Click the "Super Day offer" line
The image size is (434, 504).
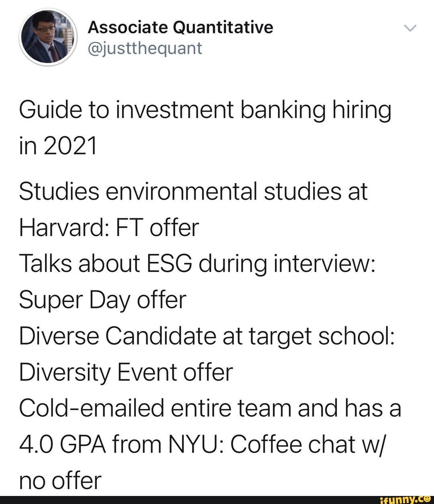click(x=102, y=300)
